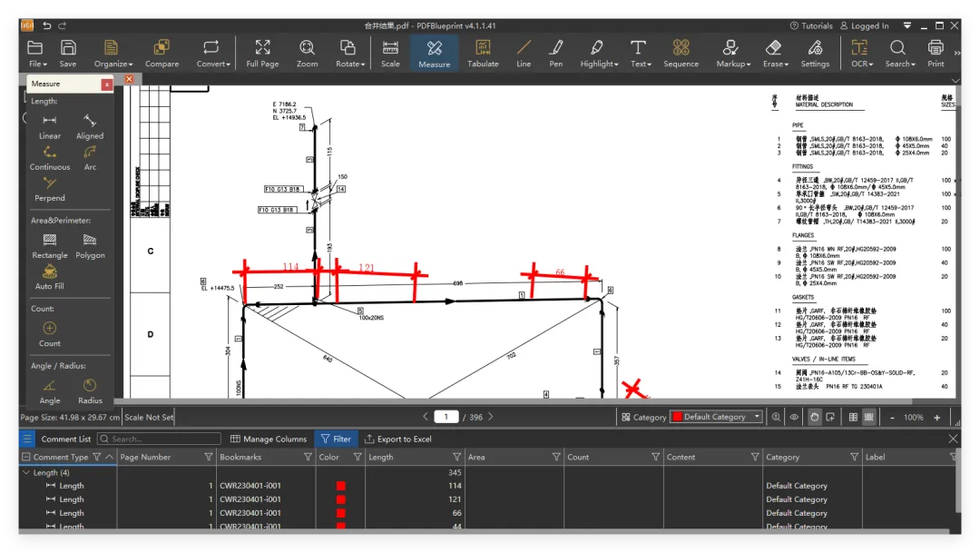Open the Default Category dropdown
This screenshot has width=980, height=553.
coord(716,418)
